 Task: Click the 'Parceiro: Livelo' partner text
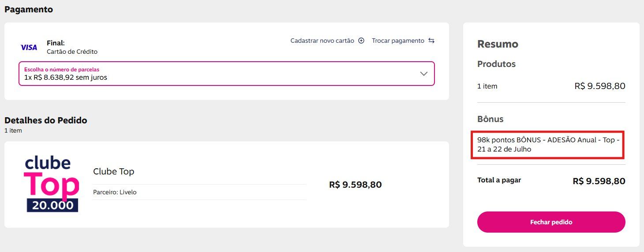115,192
